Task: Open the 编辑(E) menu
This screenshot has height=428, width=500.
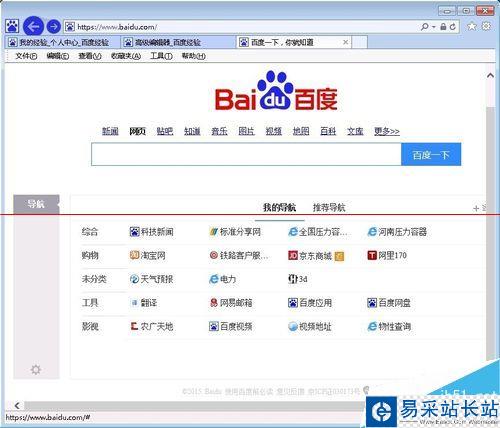Action: [x=58, y=56]
